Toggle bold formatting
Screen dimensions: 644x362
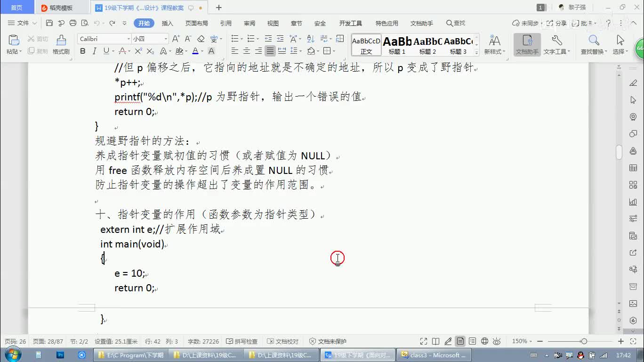point(83,51)
